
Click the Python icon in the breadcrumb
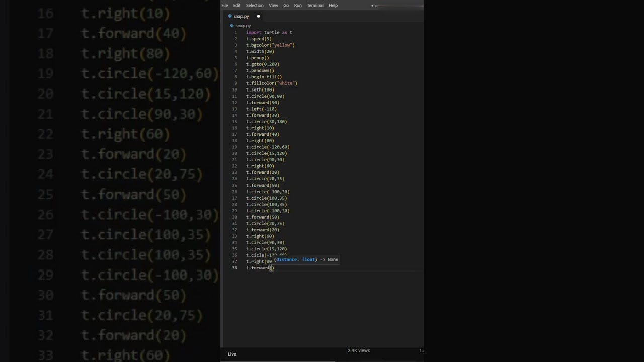click(232, 26)
